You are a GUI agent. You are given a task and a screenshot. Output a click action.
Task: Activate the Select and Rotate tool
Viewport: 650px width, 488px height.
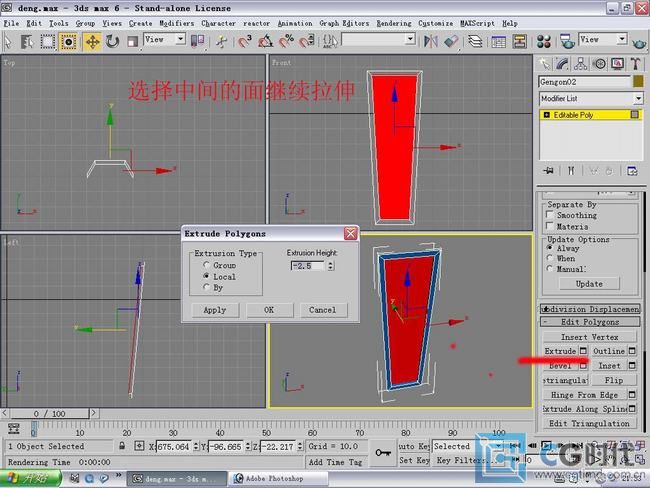pos(112,41)
